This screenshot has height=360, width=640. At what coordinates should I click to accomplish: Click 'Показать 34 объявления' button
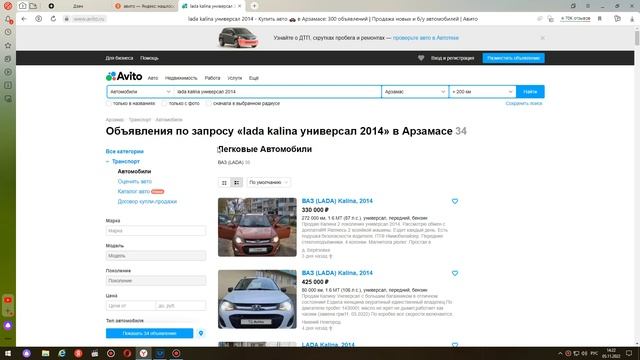[149, 333]
